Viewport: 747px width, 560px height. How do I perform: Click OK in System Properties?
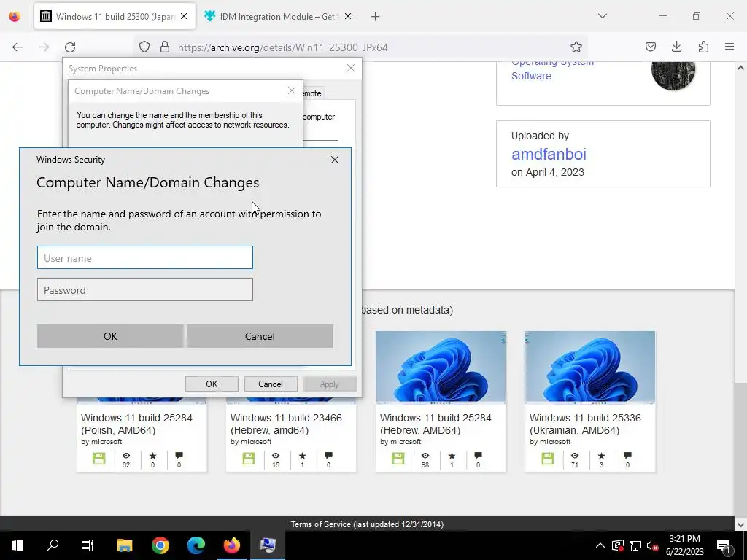tap(212, 384)
